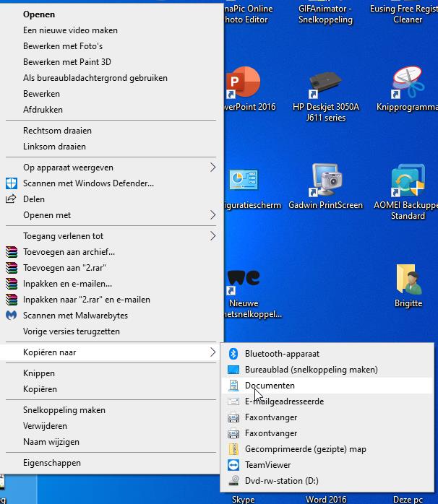Send to Bluetooth-apparaat
Viewport: 438px width, 504px height.
tap(282, 354)
